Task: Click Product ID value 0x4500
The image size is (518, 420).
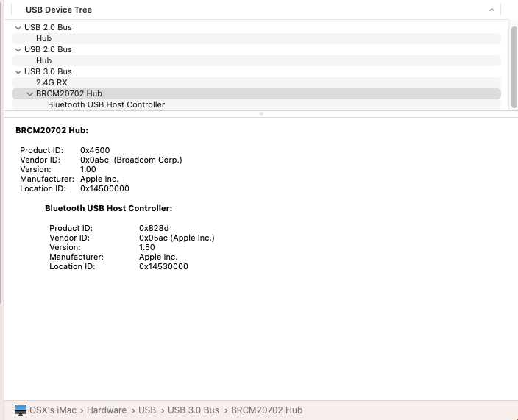Action: [95, 150]
